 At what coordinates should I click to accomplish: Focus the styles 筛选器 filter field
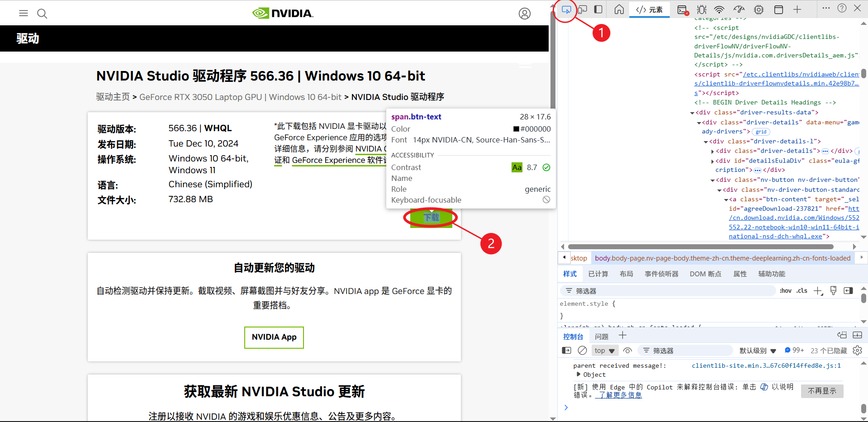[668, 291]
